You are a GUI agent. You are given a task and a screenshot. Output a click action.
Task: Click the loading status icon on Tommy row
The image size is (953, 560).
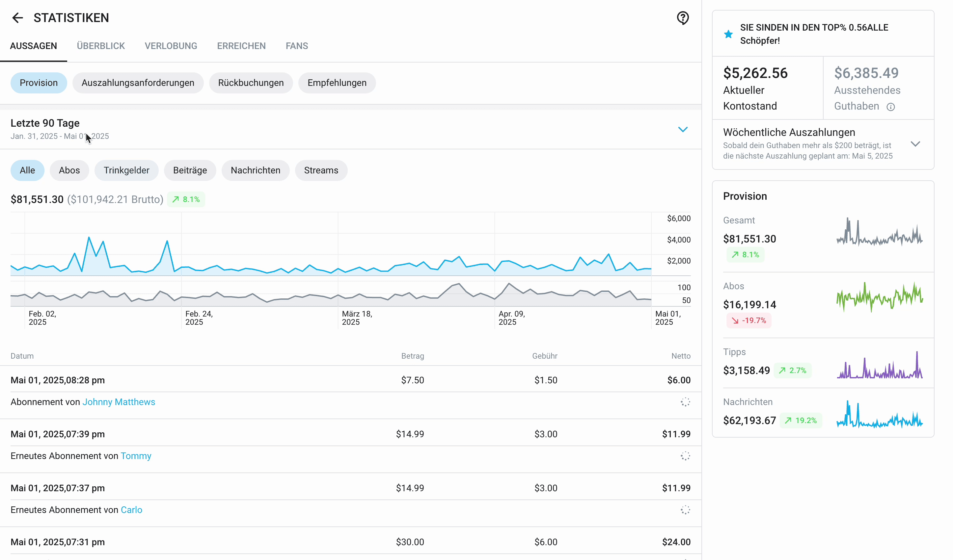click(685, 456)
